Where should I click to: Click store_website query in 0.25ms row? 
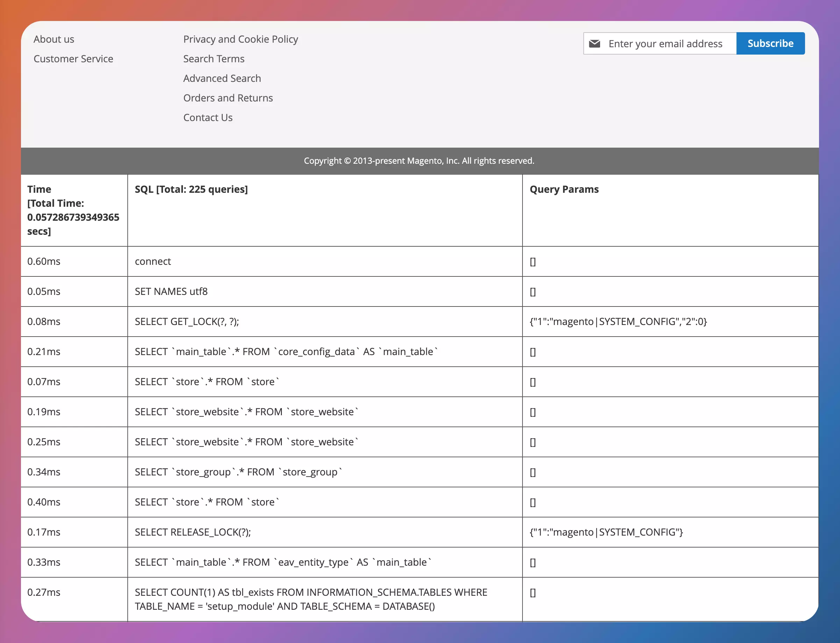325,442
